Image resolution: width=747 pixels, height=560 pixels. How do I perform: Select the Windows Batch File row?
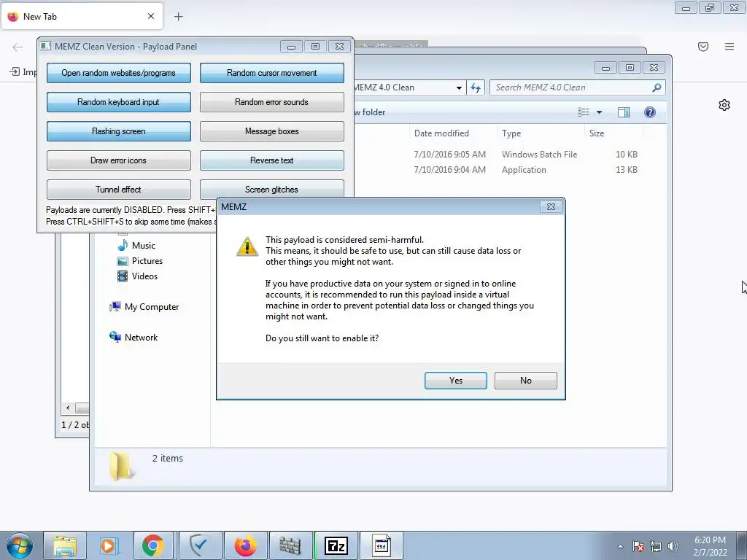tap(524, 155)
